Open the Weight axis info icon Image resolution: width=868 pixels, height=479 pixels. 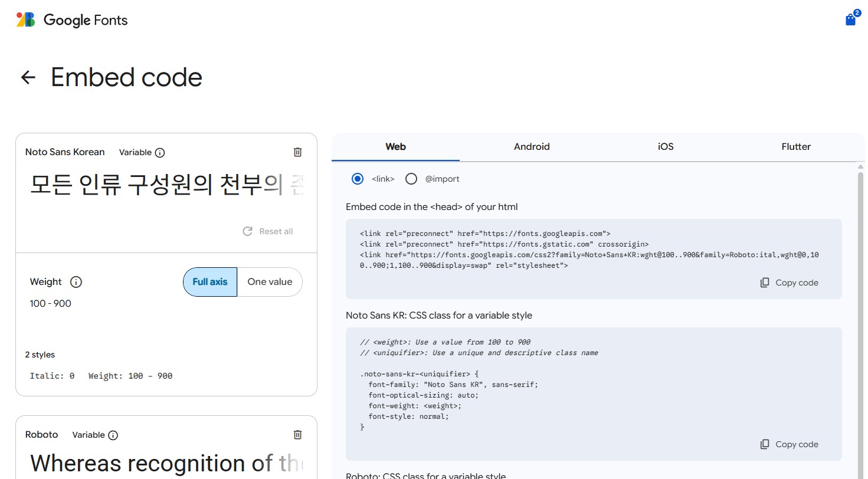point(76,282)
